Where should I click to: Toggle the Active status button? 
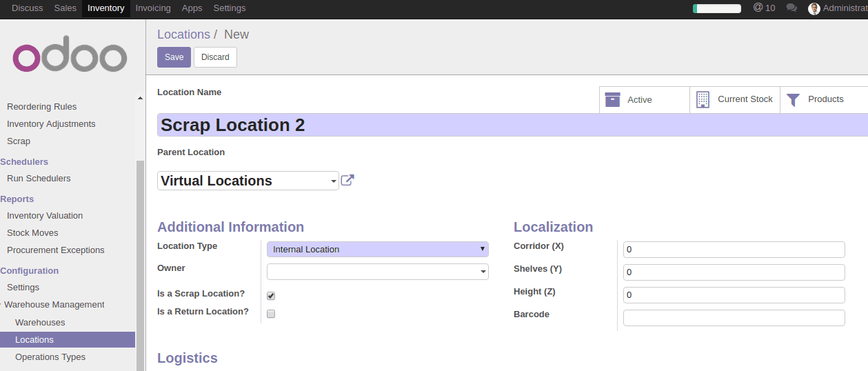(645, 100)
